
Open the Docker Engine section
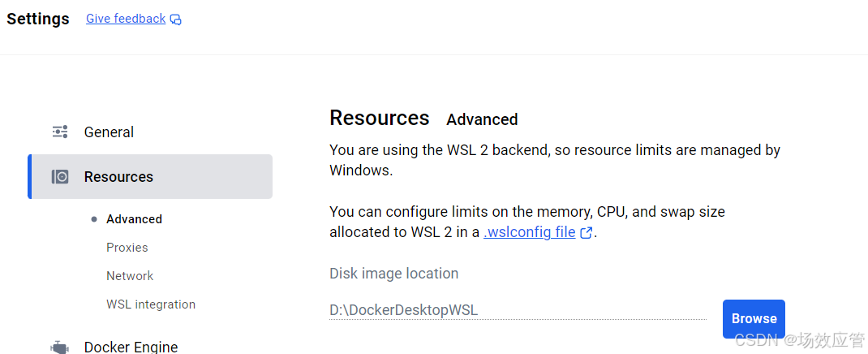coord(131,347)
